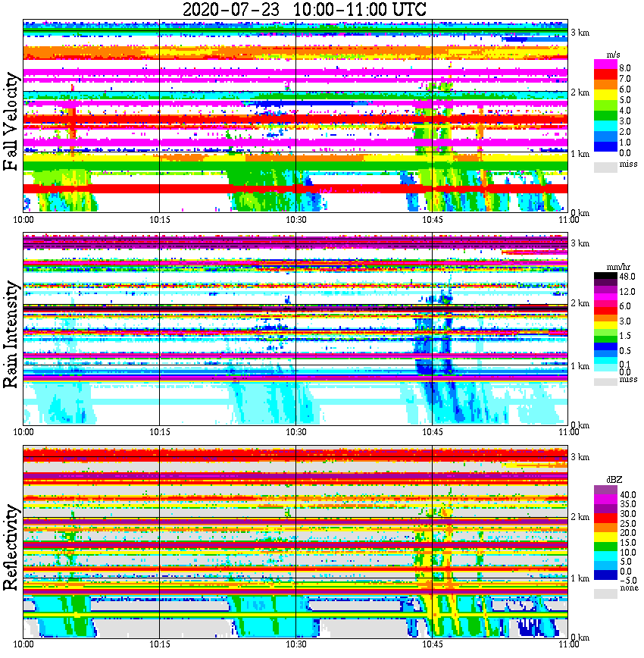Viewport: 644px width, 658px height.
Task: Select the dark blue swatch in the dBZ legend
Action: point(605,575)
